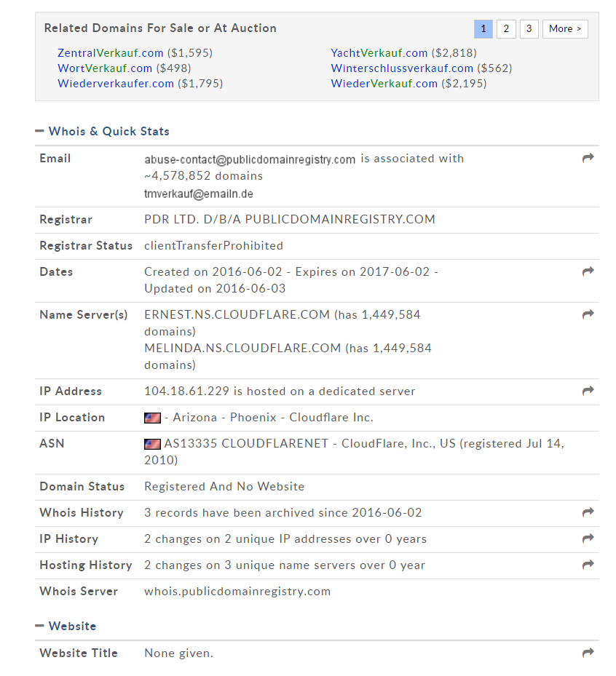Click the None given. website title value
This screenshot has height=676, width=616.
(x=178, y=653)
